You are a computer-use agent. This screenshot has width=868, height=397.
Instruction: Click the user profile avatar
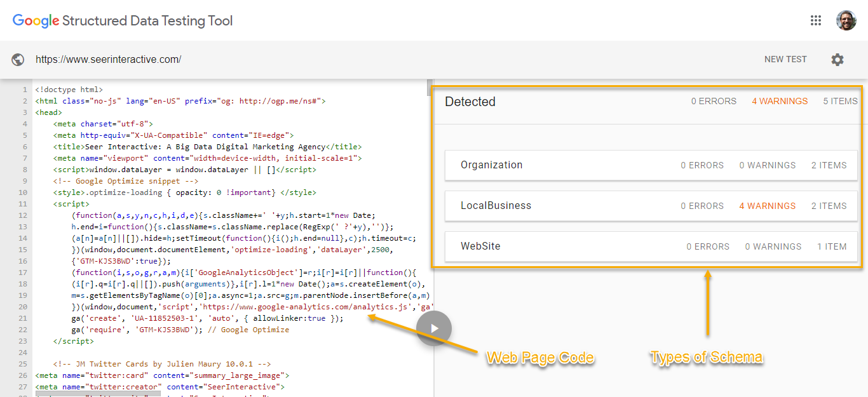click(846, 20)
